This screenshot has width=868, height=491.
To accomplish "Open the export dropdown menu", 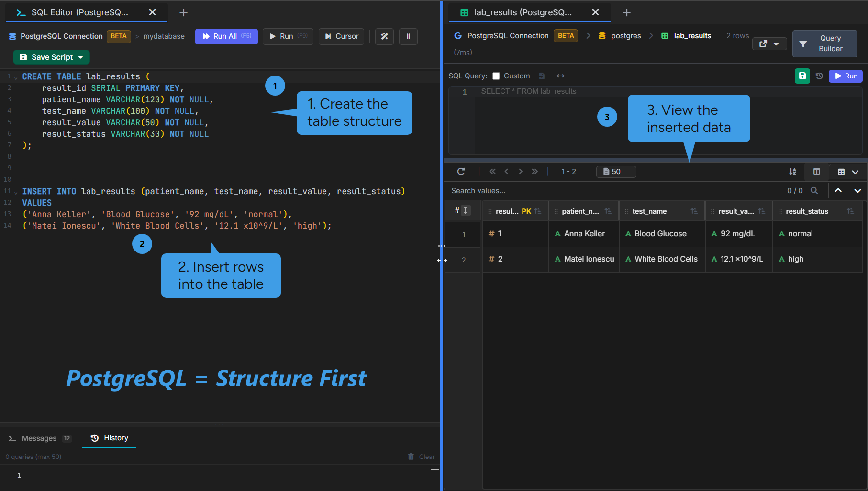I will 769,44.
